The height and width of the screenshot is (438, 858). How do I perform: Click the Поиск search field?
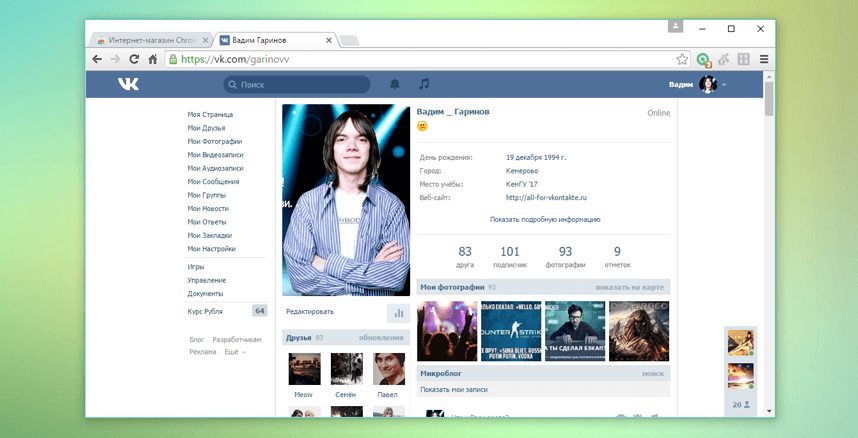point(297,84)
